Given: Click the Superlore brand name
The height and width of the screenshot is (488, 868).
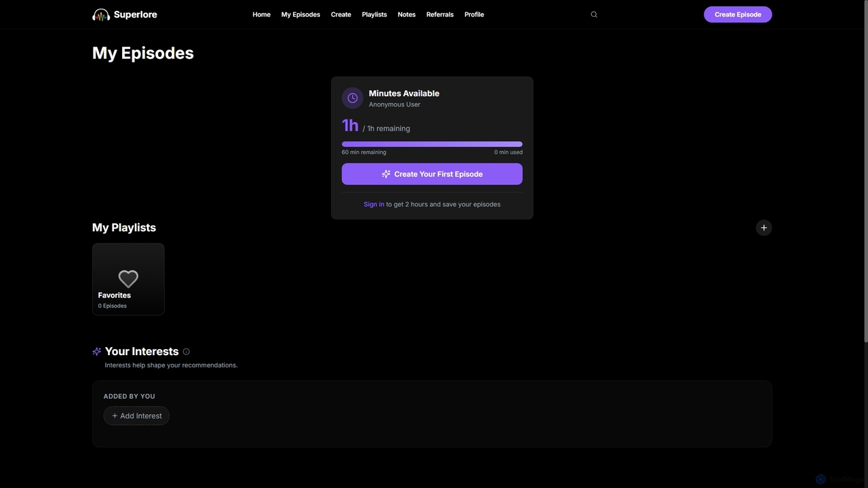Looking at the screenshot, I should pos(136,14).
